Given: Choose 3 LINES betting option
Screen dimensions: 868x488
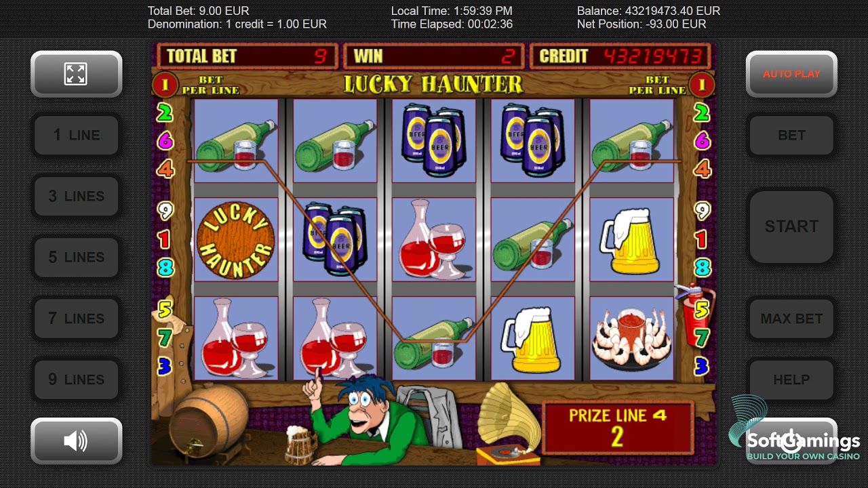Looking at the screenshot, I should 77,196.
